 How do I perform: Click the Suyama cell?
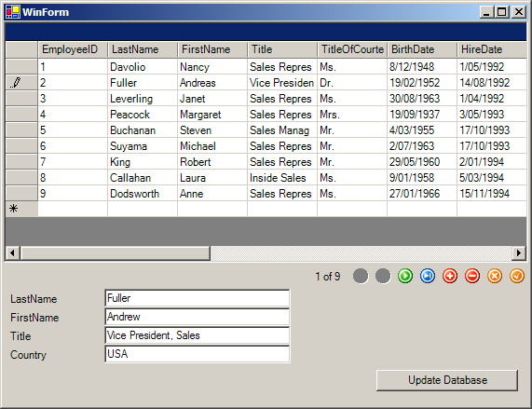[143, 146]
